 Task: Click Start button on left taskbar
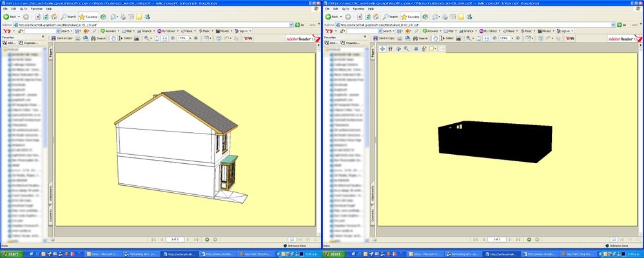(12, 254)
